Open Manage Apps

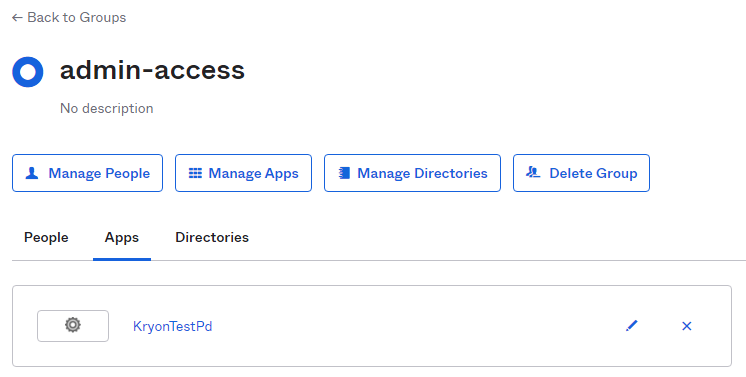pyautogui.click(x=244, y=173)
